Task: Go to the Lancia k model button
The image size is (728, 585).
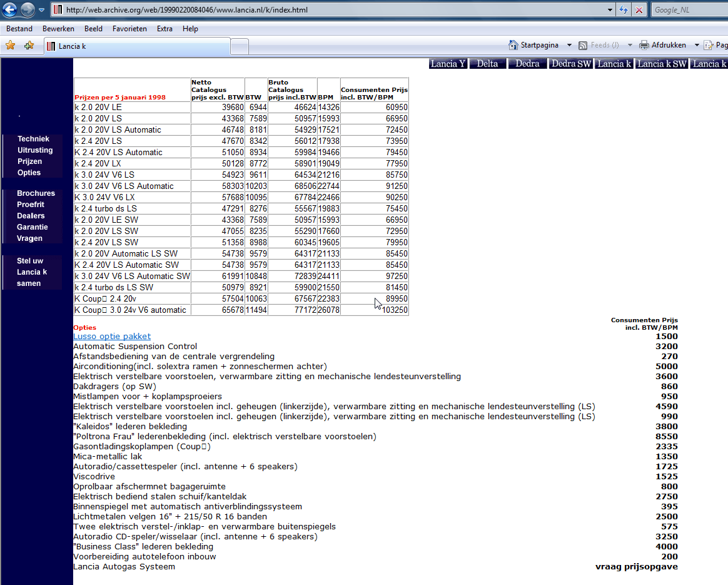Action: [614, 64]
